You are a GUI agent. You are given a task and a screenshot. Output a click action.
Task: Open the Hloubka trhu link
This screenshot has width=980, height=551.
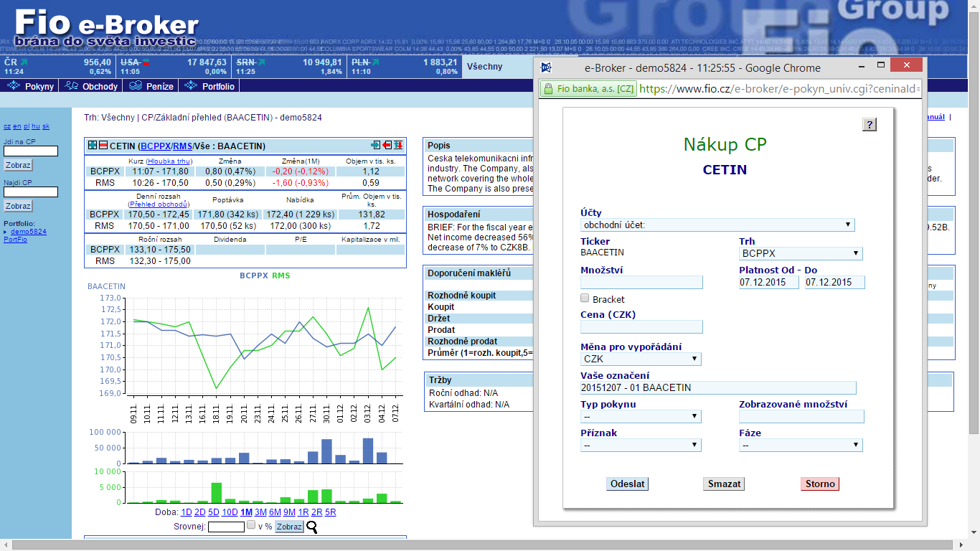(x=169, y=161)
